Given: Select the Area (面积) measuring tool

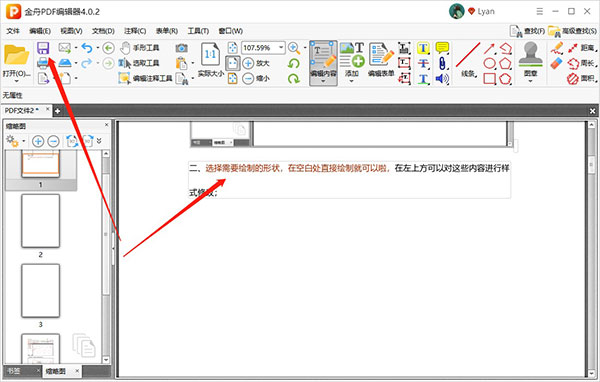Looking at the screenshot, I should (582, 78).
